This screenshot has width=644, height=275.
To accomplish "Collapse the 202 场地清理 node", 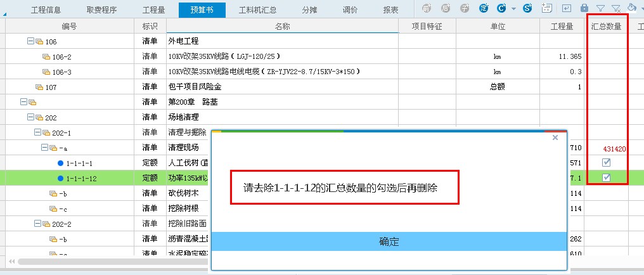I will (x=30, y=117).
